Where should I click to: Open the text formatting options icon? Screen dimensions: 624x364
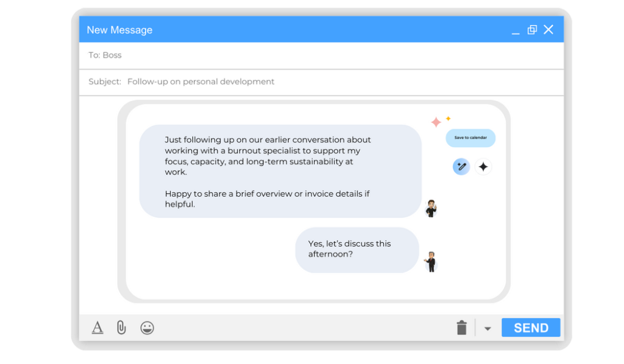[x=97, y=328]
